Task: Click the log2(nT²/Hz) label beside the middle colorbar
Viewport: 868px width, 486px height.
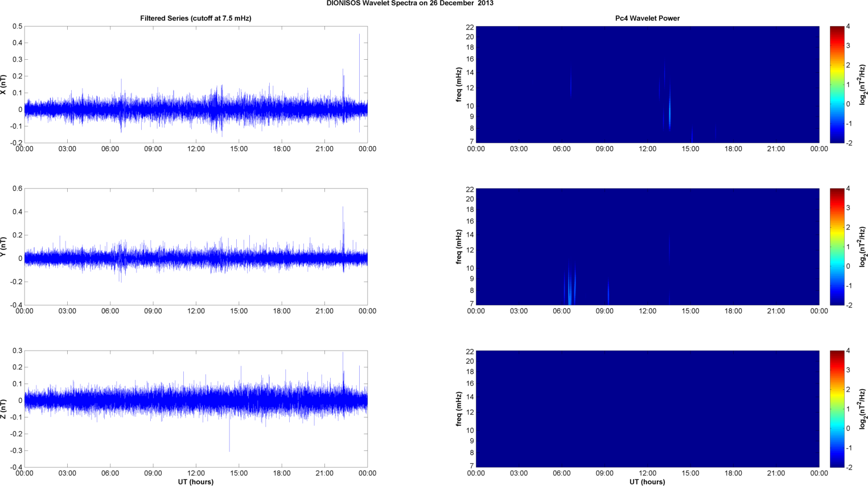Action: point(863,246)
